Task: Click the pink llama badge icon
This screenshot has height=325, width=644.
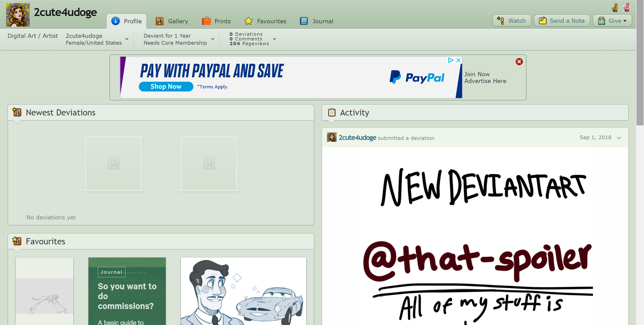Action: [x=627, y=7]
